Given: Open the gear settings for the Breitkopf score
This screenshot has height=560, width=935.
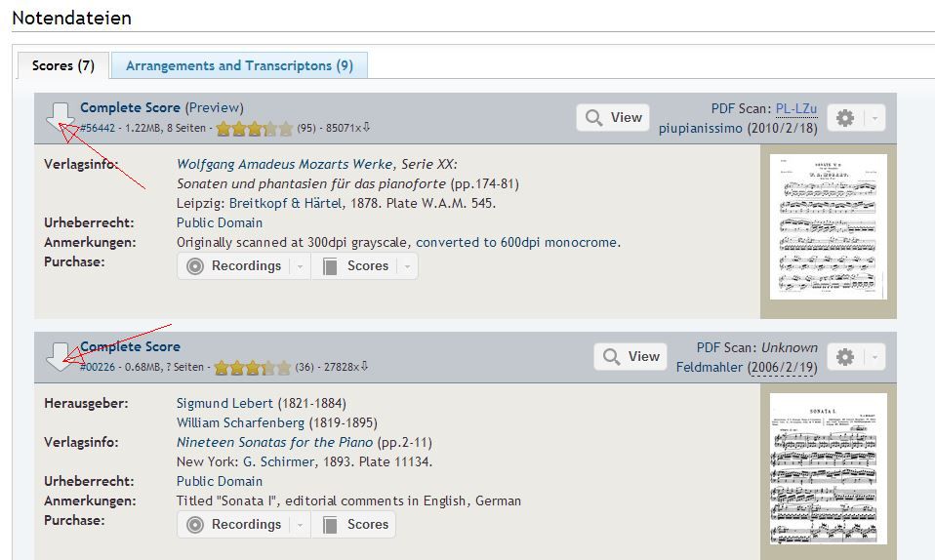Looking at the screenshot, I should (x=845, y=117).
